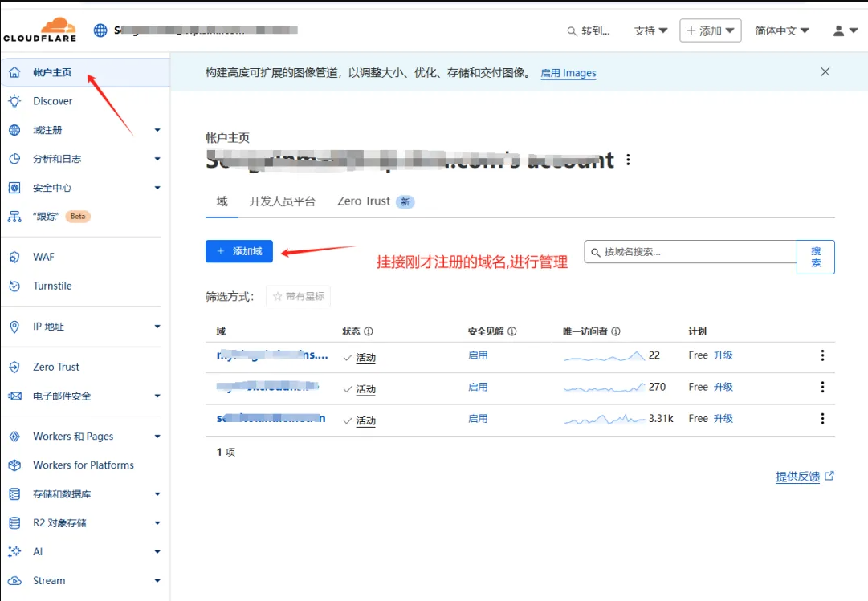The width and height of the screenshot is (868, 601).
Task: Switch to the 开发人员平台 tab
Action: point(283,201)
